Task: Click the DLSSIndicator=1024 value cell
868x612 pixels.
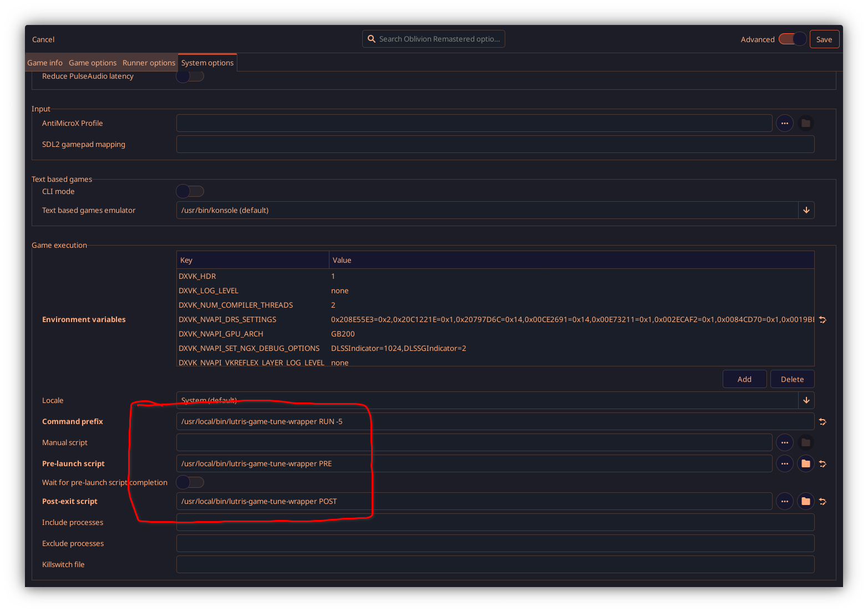Action: [399, 348]
